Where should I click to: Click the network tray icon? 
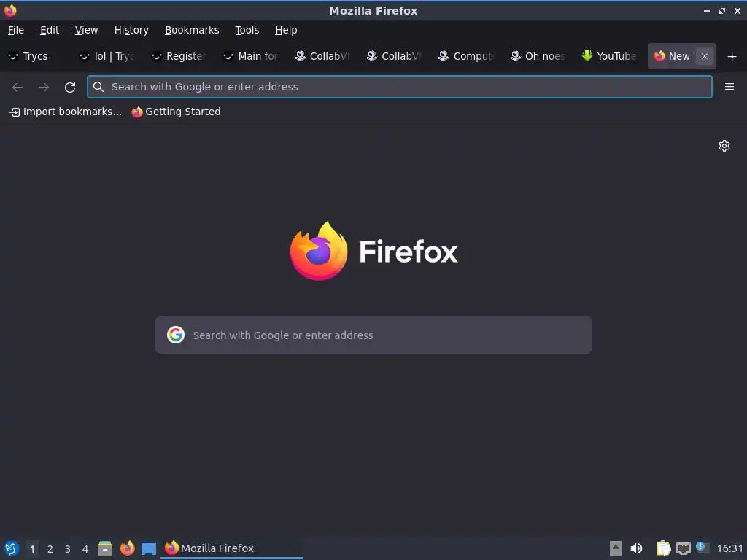(684, 548)
